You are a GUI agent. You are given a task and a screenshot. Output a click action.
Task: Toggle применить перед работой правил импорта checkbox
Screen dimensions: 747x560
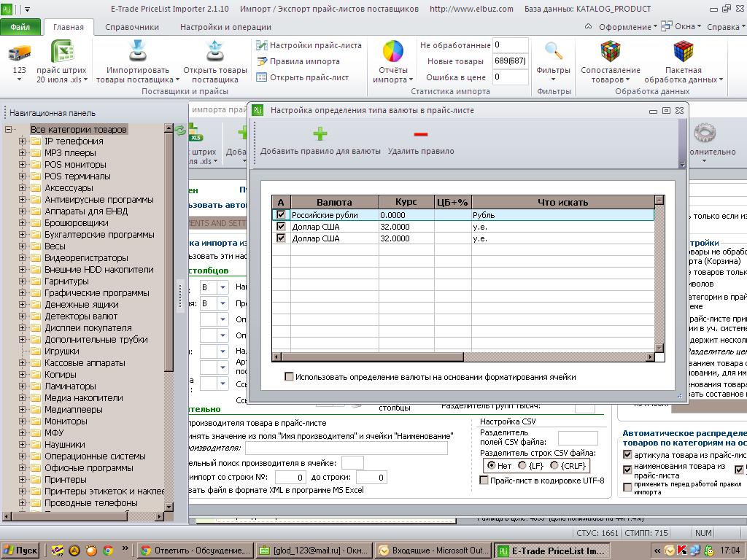point(627,487)
